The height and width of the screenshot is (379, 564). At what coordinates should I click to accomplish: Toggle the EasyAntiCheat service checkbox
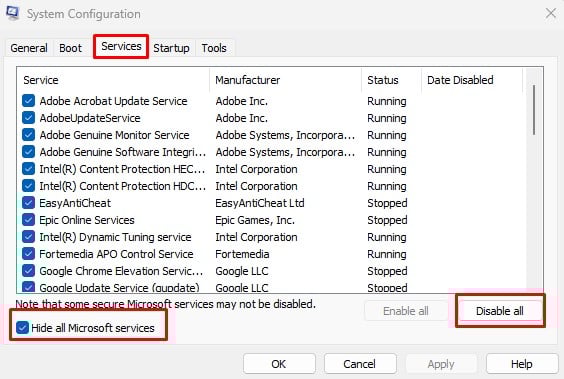coord(28,203)
